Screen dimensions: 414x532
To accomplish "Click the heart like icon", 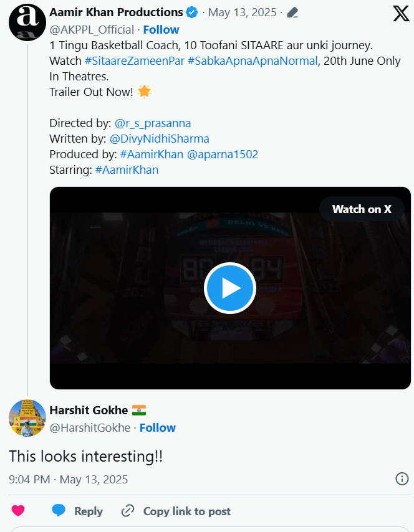I will pos(18,511).
